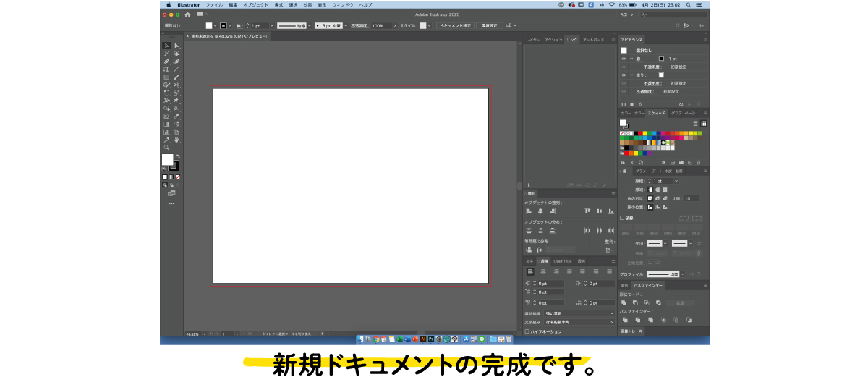Switch Swatches panel to list view
The image size is (868, 390).
695,124
